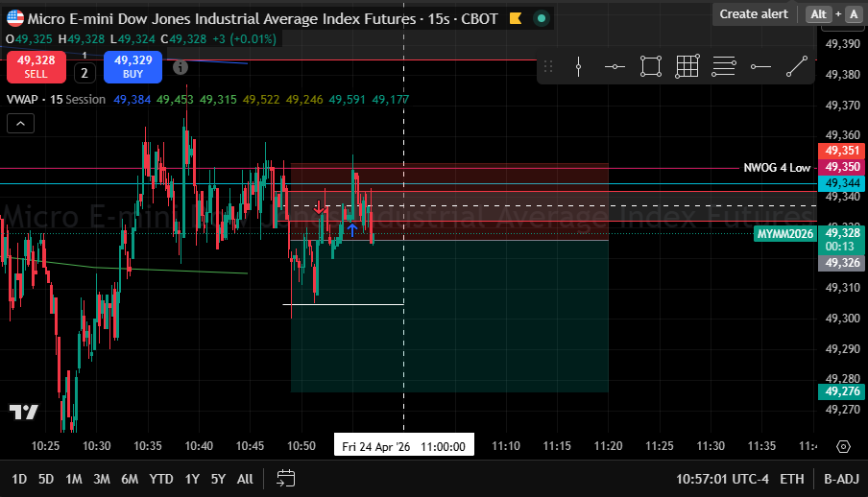Click the 49,350 magenta price label
The height and width of the screenshot is (497, 868).
841,167
